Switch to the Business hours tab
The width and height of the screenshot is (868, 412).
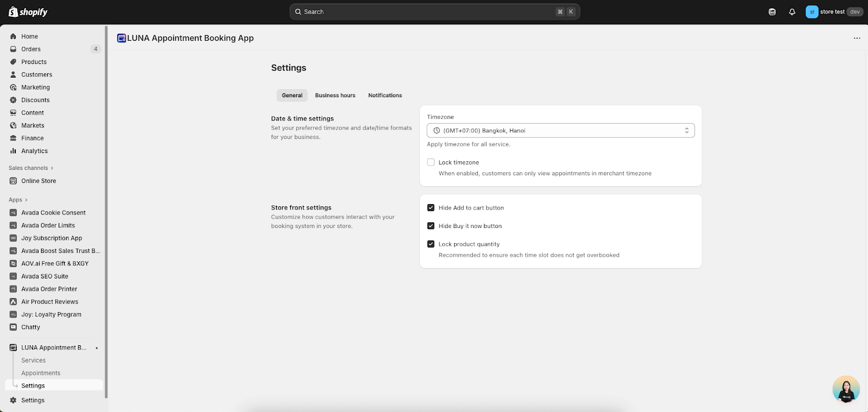pyautogui.click(x=335, y=96)
